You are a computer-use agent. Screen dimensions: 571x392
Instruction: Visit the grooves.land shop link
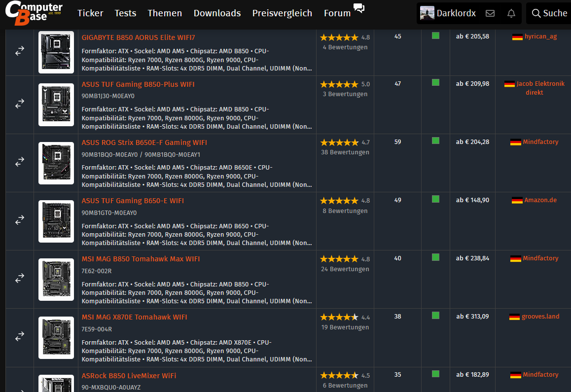pyautogui.click(x=540, y=317)
